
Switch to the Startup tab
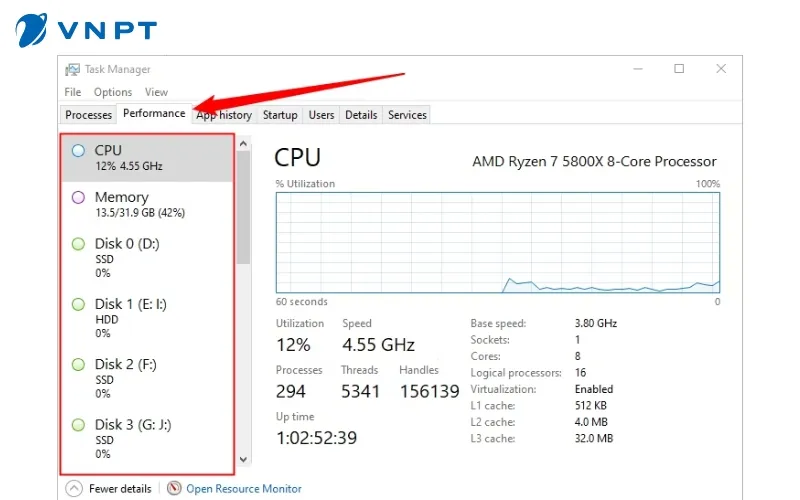pos(280,115)
